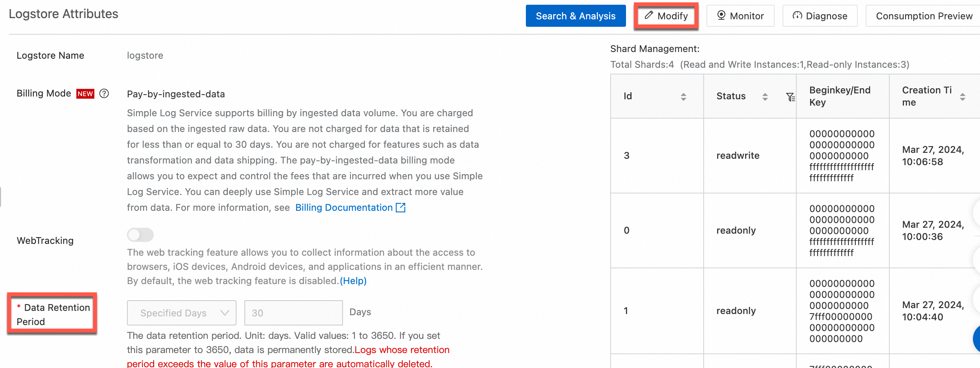Sort by Creation Time column arrows
Image resolution: width=980 pixels, height=368 pixels.
[963, 97]
